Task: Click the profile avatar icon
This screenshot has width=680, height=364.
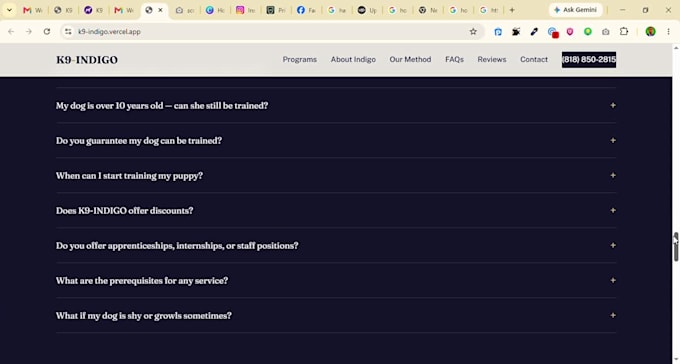Action: tap(650, 32)
